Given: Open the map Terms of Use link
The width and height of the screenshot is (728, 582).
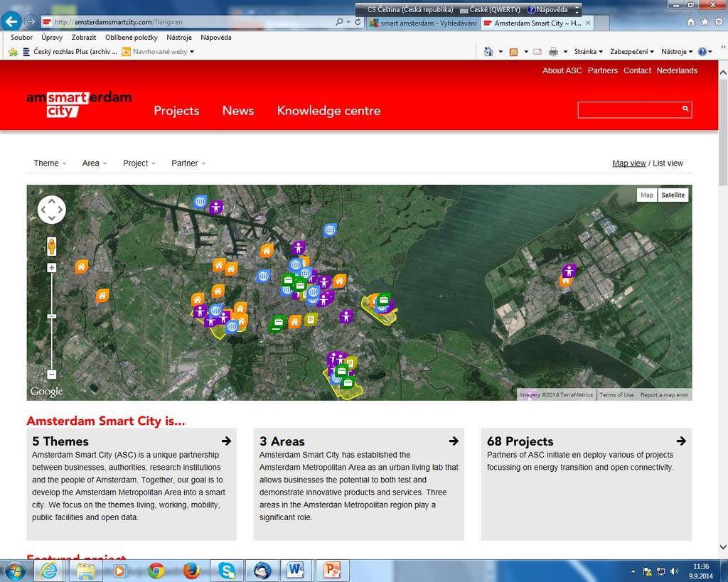Looking at the screenshot, I should click(616, 395).
